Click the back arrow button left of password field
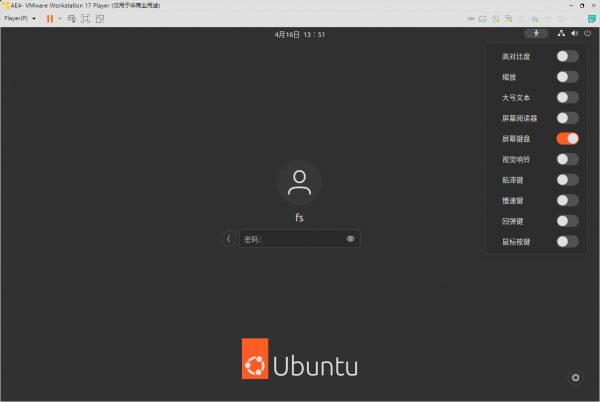The height and width of the screenshot is (402, 600). tap(229, 239)
